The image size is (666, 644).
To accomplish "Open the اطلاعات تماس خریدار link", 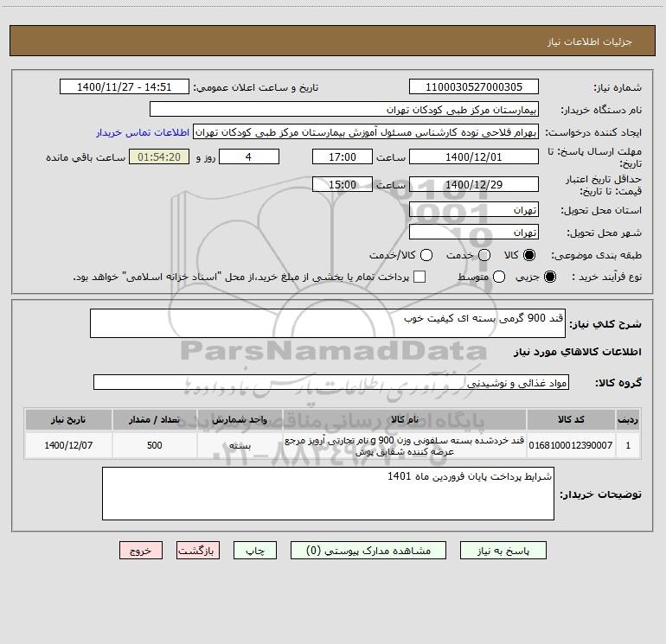I will click(x=143, y=132).
